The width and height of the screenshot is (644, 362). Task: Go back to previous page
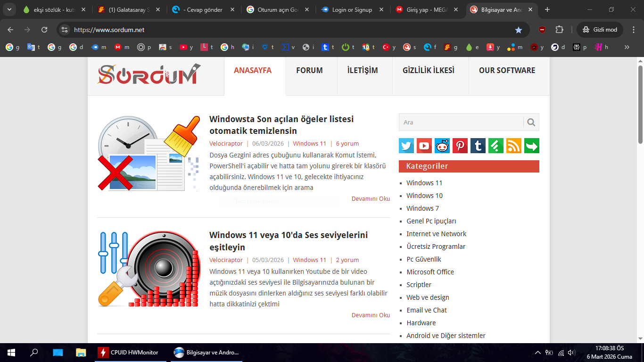pyautogui.click(x=10, y=30)
